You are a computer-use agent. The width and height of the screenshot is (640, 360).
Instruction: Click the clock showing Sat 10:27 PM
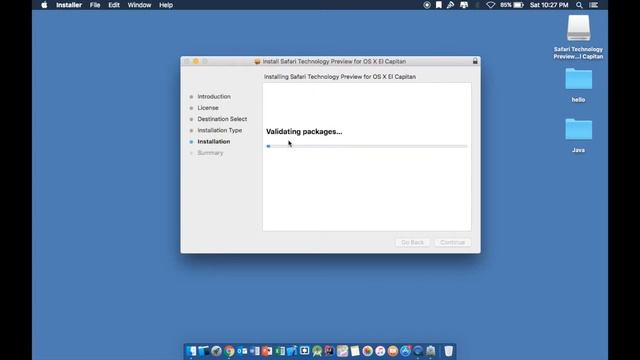click(549, 5)
